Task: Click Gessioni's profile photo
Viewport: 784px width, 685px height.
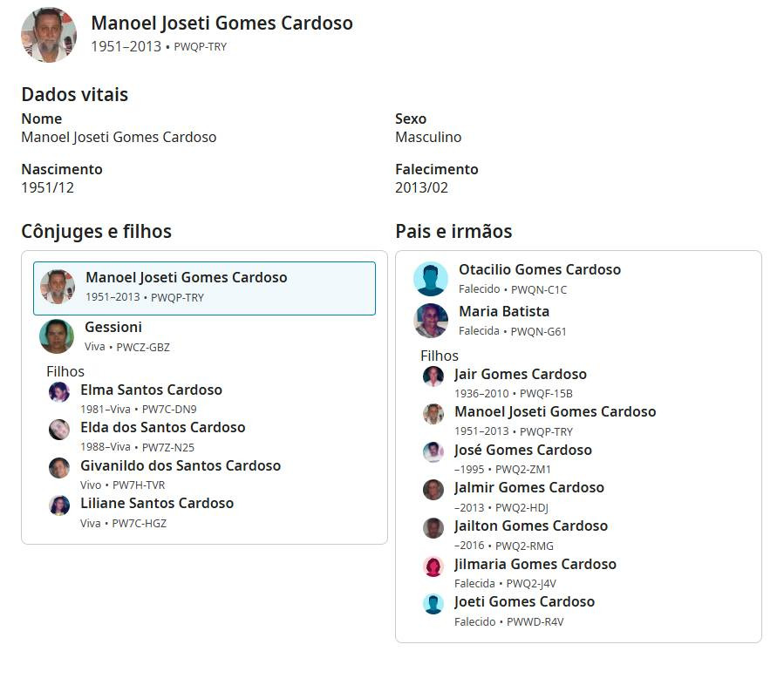Action: (x=57, y=336)
